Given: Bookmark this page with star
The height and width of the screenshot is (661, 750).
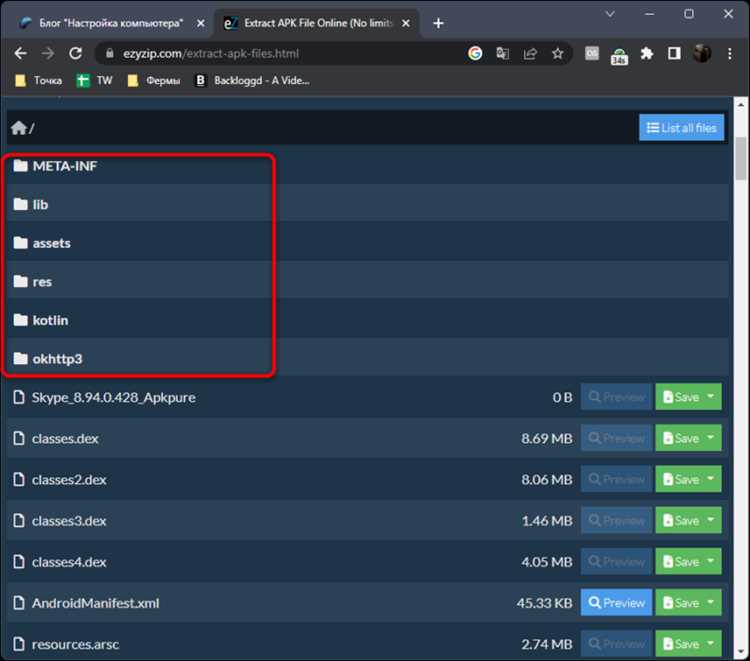Looking at the screenshot, I should click(x=557, y=53).
